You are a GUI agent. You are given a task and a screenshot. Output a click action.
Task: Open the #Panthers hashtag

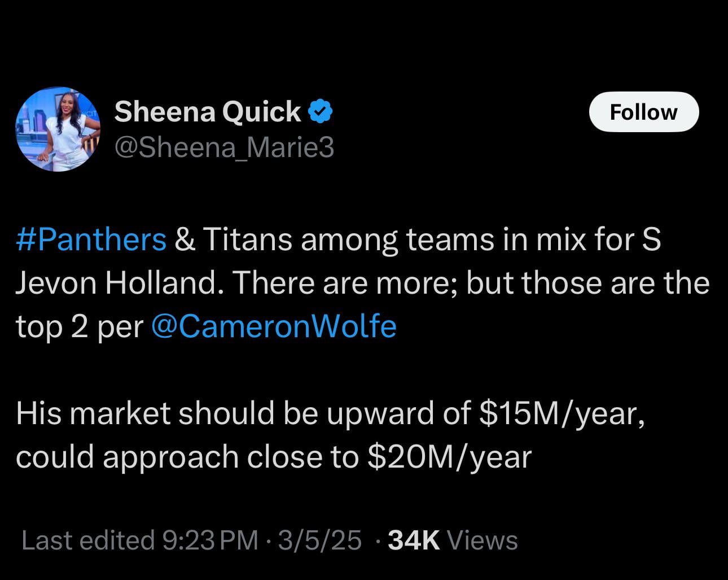point(91,239)
